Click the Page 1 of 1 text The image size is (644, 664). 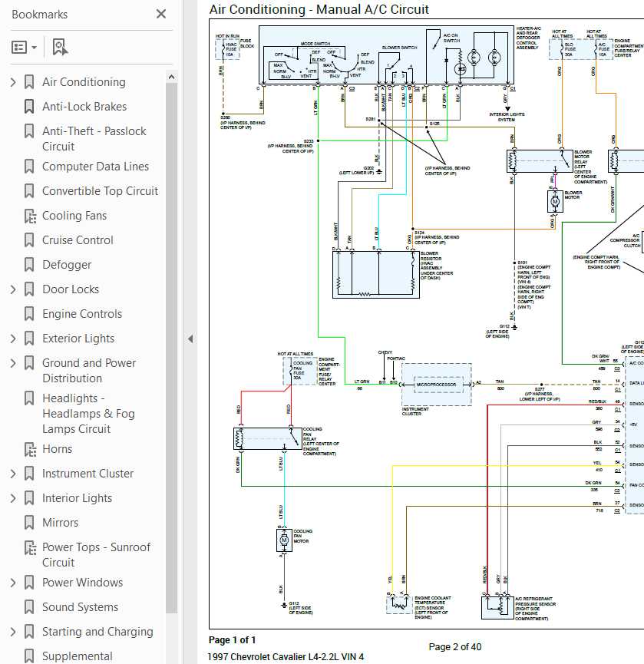(232, 640)
